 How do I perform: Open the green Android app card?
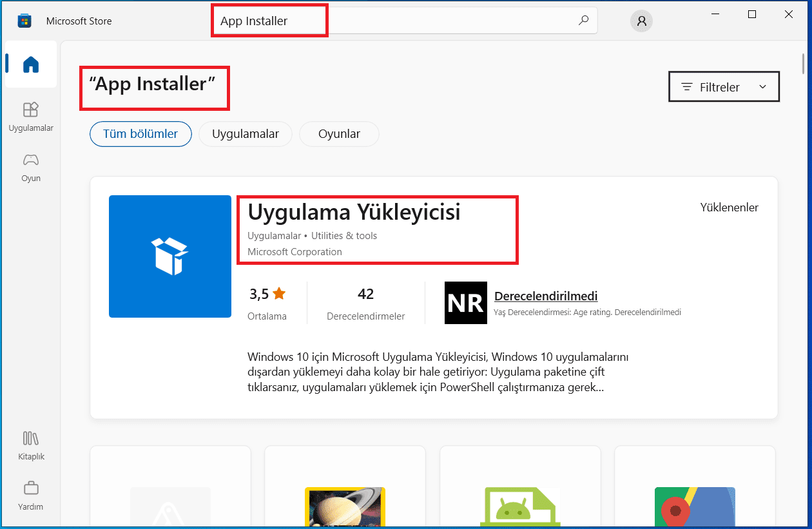click(x=520, y=486)
